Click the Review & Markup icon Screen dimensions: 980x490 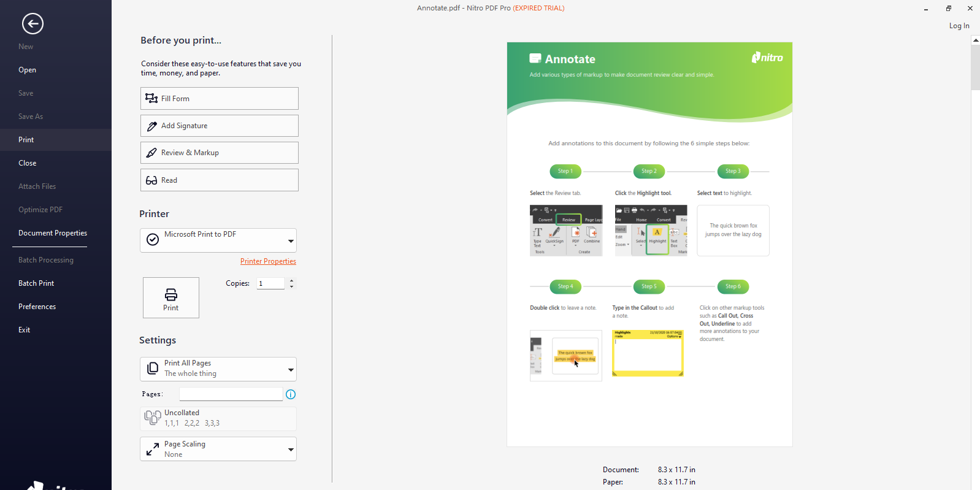tap(151, 153)
